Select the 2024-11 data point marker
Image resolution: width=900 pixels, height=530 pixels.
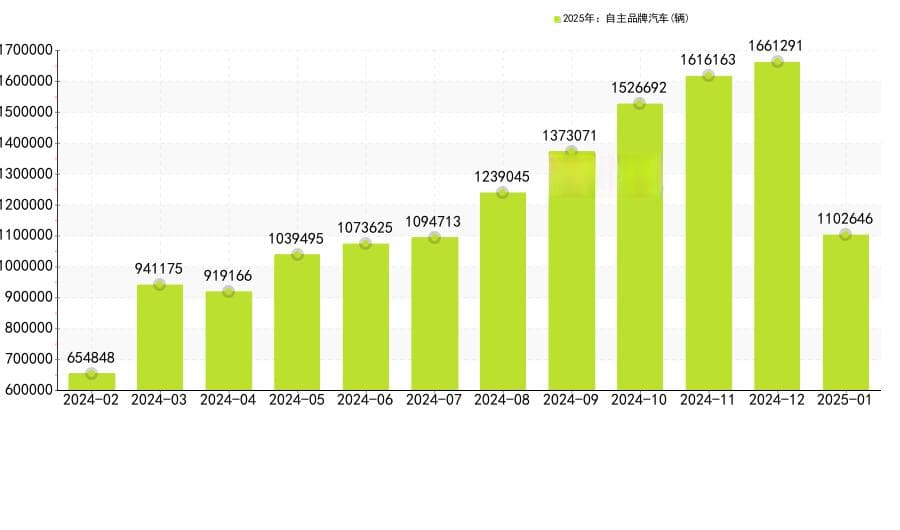(708, 76)
